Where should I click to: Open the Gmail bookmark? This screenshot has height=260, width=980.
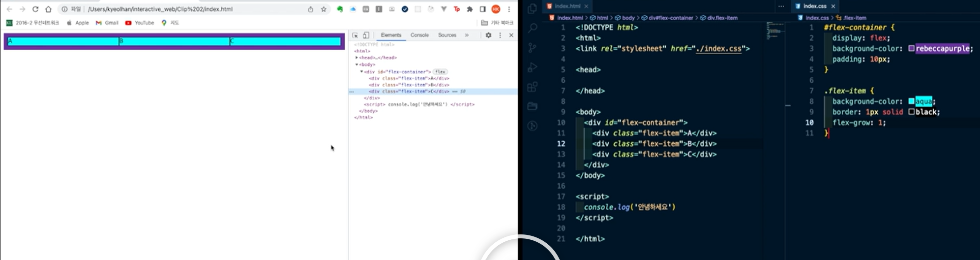pos(107,23)
